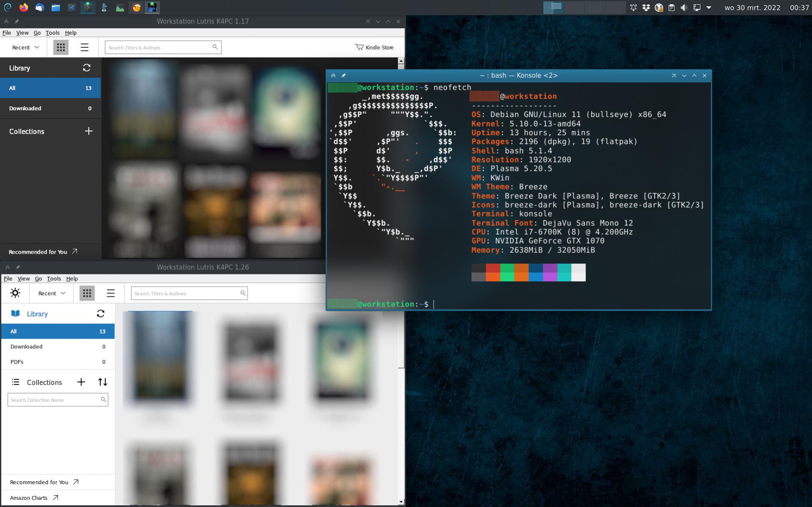Add a new collection in K4PC 1.17
Image resolution: width=812 pixels, height=507 pixels.
tap(88, 131)
